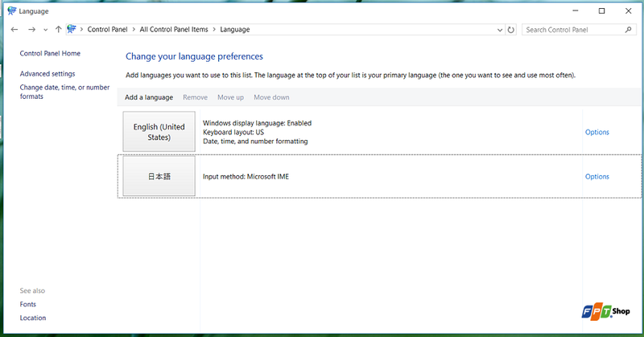Expand the chevron after All Control Panel Items

tap(214, 30)
